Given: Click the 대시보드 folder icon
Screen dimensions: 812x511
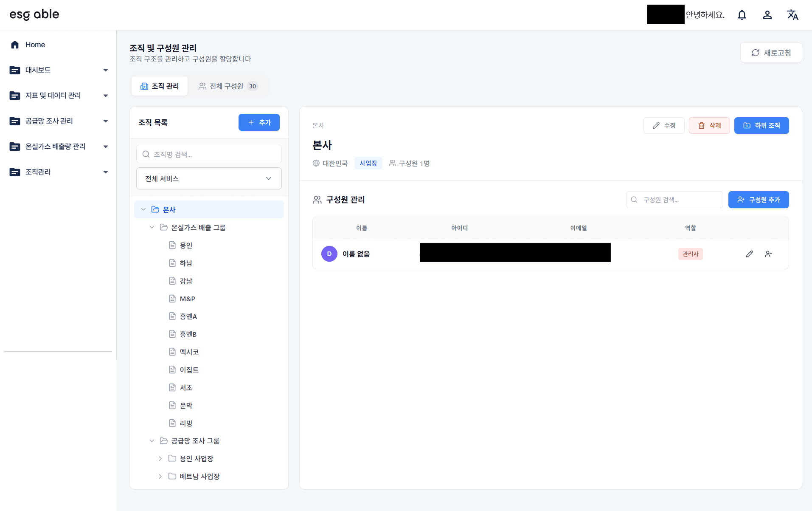Looking at the screenshot, I should click(x=15, y=70).
